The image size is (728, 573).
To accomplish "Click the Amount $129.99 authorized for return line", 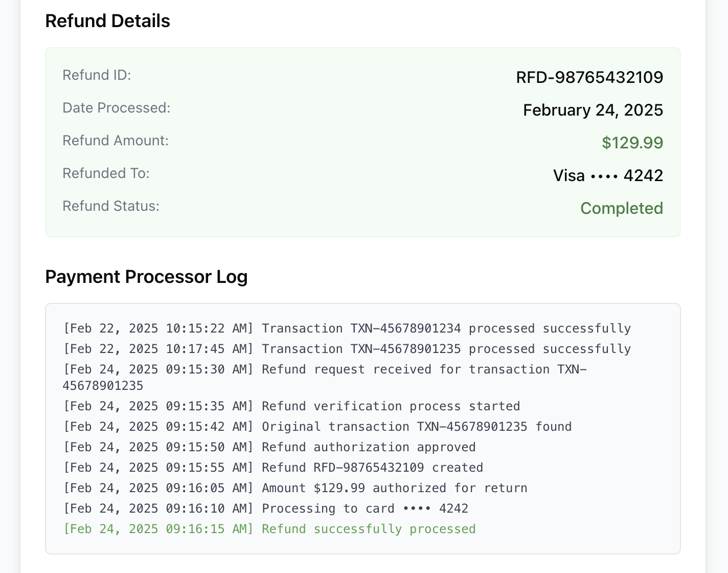I will [x=295, y=488].
